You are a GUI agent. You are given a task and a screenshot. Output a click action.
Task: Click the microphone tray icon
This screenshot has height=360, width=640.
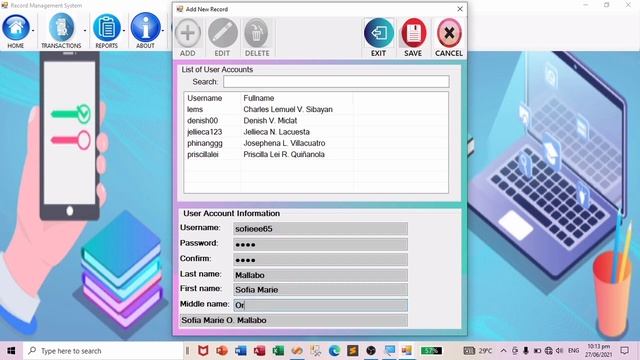(x=526, y=351)
